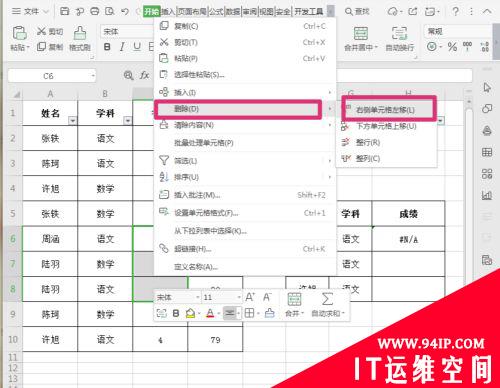This screenshot has height=388, width=500.
Task: Select Delete (D) in context menu
Action: (x=238, y=109)
